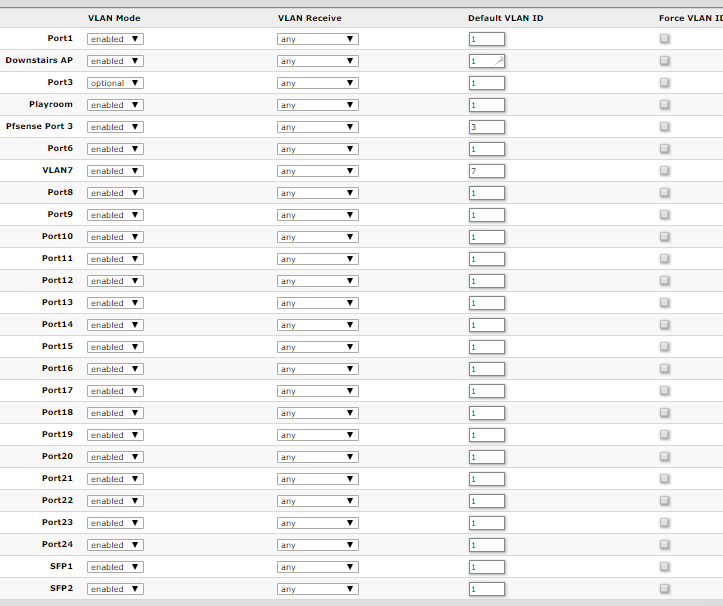Enable Force VLAN ID checkbox for Port1
Viewport: 723px width, 606px height.
[665, 39]
